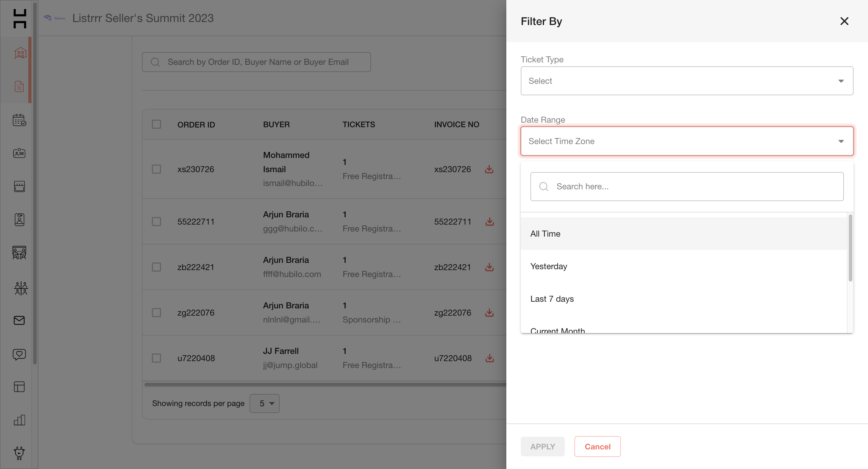Download invoice for order xs230726
This screenshot has width=868, height=469.
pyautogui.click(x=489, y=169)
